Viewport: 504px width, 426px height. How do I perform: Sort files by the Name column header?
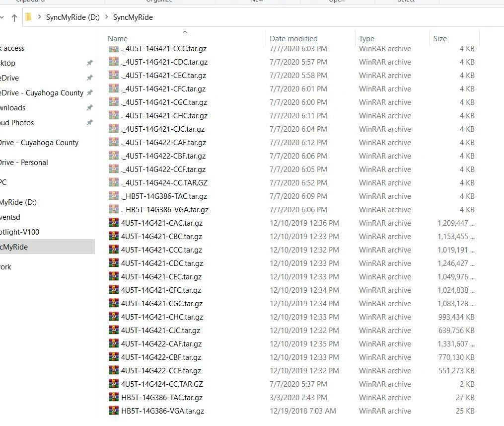(118, 39)
